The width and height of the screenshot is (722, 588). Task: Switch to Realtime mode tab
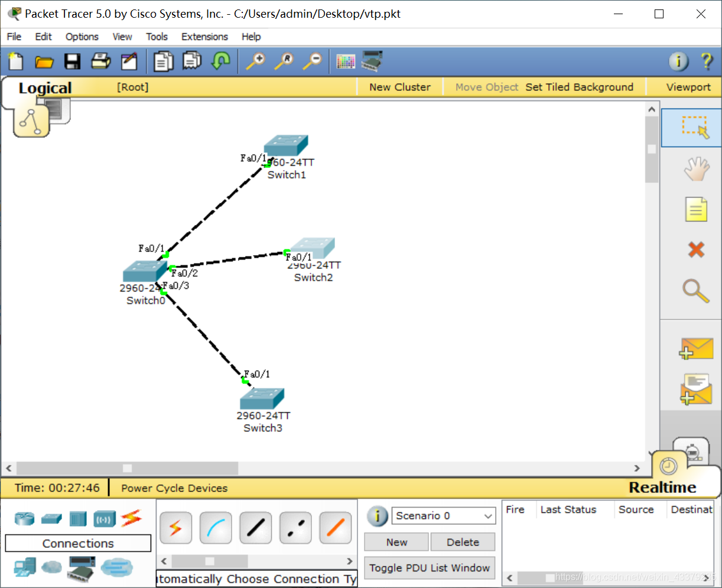click(x=662, y=488)
